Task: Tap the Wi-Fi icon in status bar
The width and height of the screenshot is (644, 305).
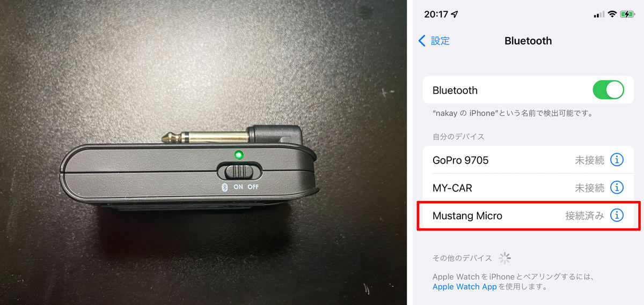Action: pyautogui.click(x=612, y=14)
